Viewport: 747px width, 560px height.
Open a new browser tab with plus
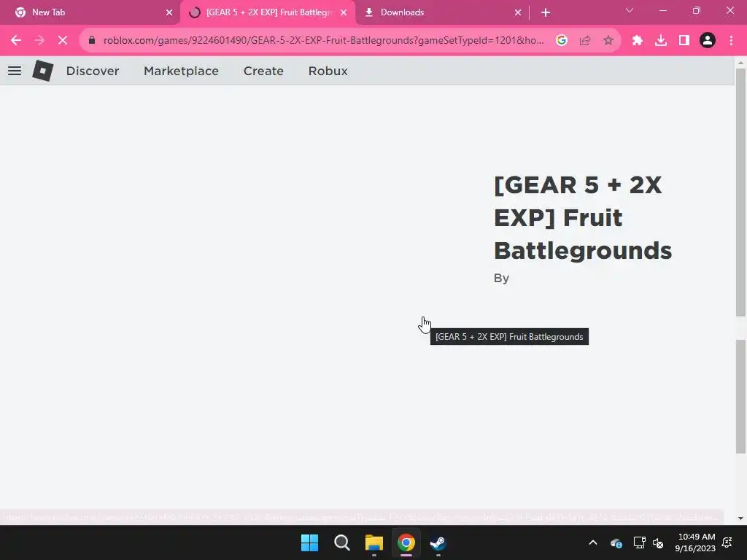coord(546,12)
